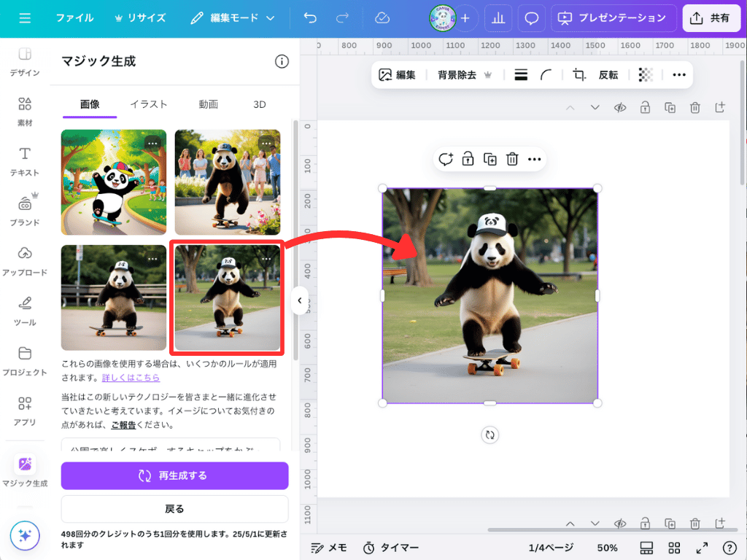The image size is (747, 560).
Task: Open transparency settings via the checkerboard icon
Action: 645,74
